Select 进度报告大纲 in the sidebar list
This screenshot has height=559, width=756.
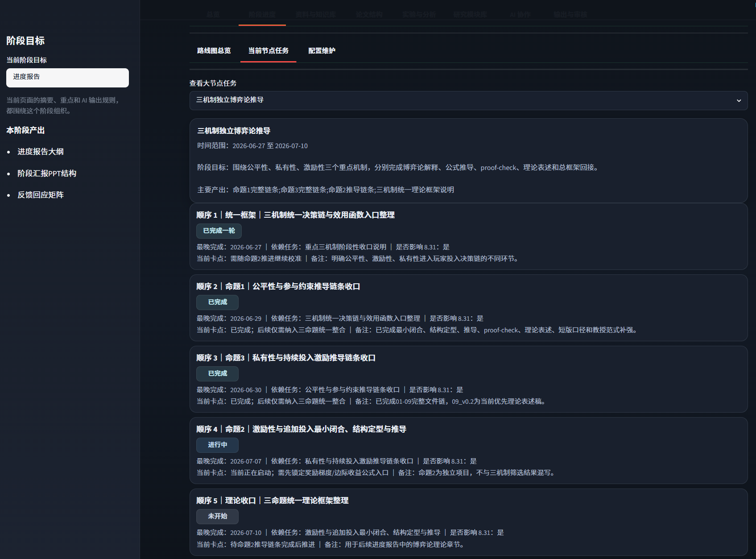click(41, 152)
